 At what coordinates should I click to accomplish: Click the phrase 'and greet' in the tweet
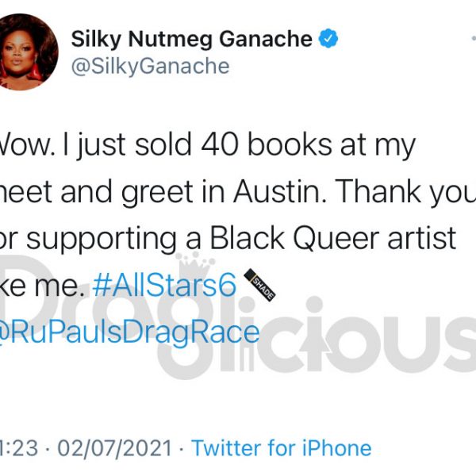(x=127, y=193)
